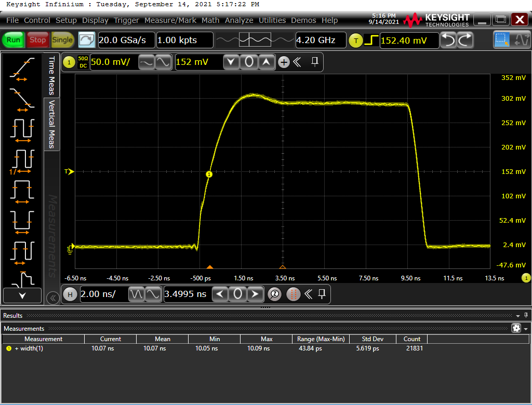Add a frequency measurement from the sidebar
The height and width of the screenshot is (405, 532).
tap(22, 160)
